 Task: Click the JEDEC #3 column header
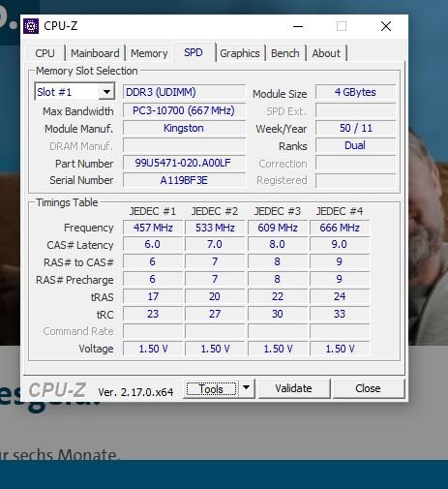pos(278,211)
